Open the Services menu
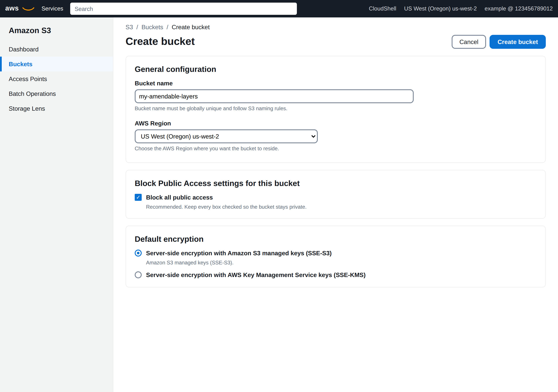Viewport: 558px width, 392px height. point(52,8)
